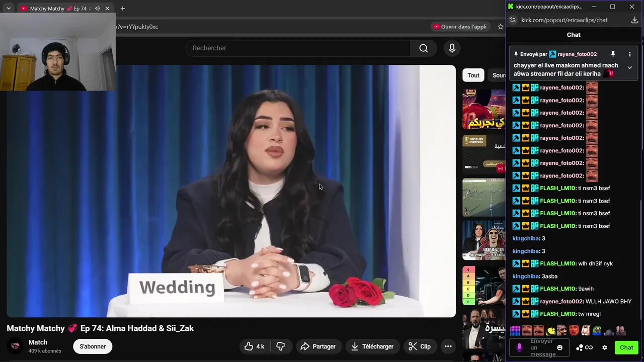The image size is (644, 362).
Task: Click the Partager share button
Action: pos(318,346)
